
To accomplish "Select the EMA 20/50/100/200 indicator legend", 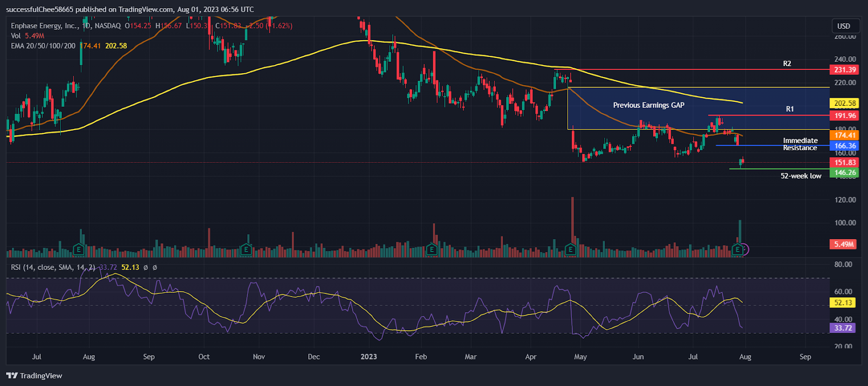I will (43, 46).
